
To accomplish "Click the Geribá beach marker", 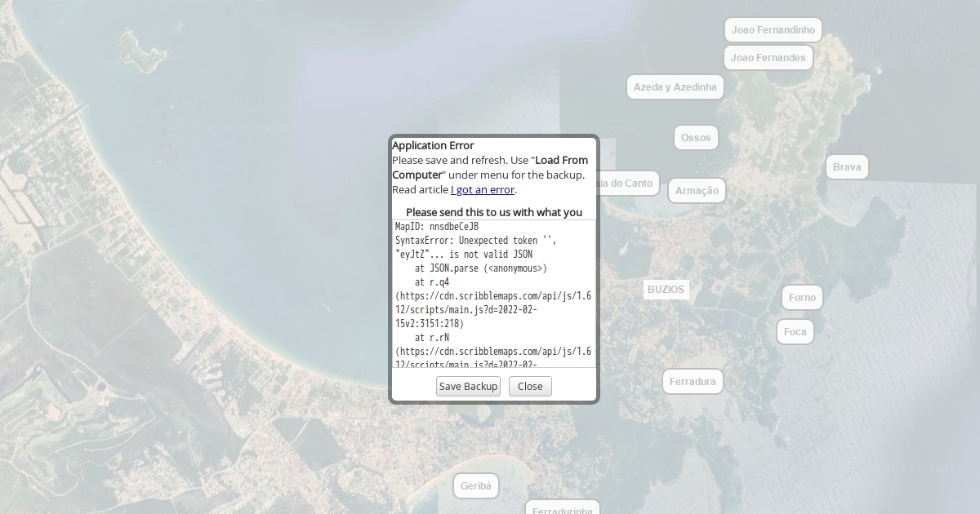I will click(476, 486).
